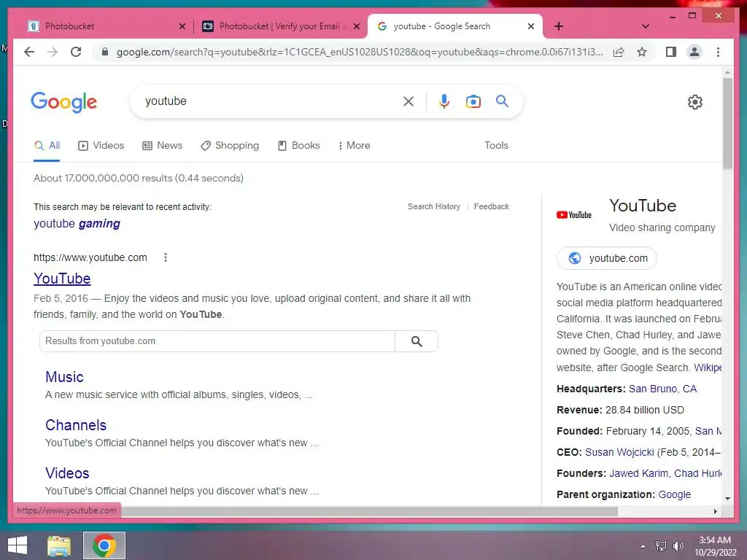
Task: Select the Shopping results filter
Action: pyautogui.click(x=230, y=146)
